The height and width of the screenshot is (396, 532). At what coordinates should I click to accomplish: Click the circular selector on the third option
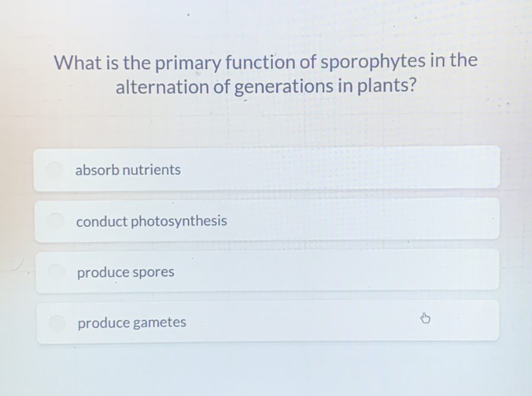pyautogui.click(x=56, y=271)
